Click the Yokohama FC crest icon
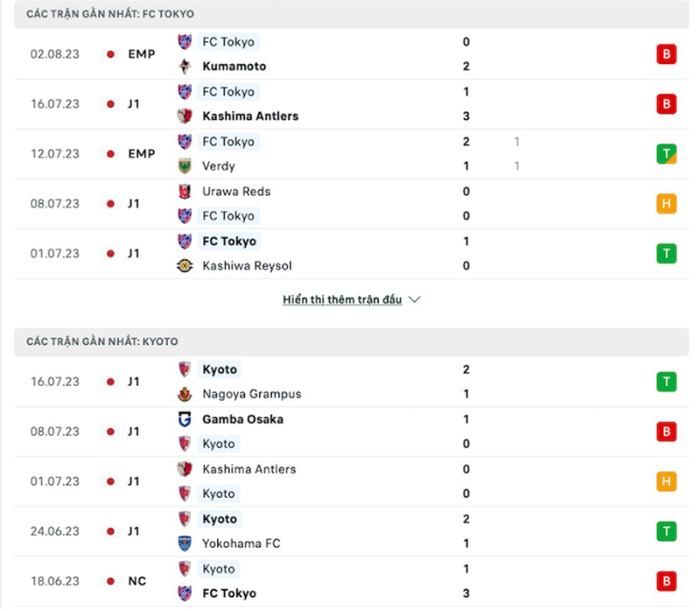The image size is (700, 611). click(185, 544)
